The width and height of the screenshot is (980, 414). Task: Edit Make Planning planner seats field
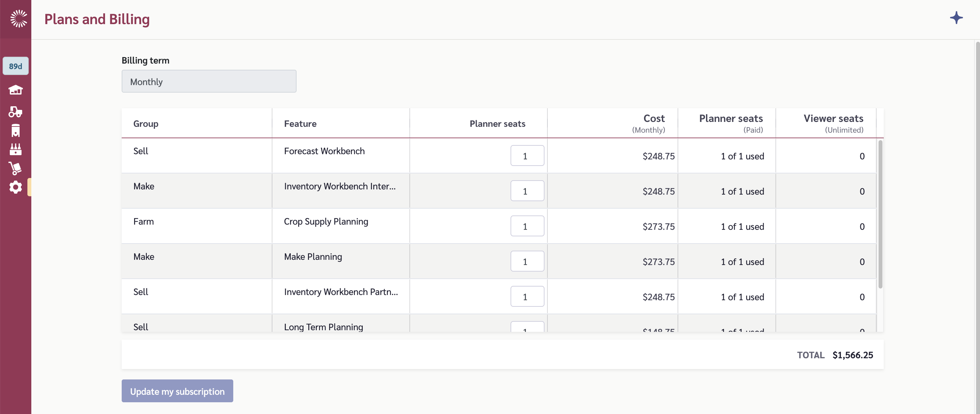527,261
